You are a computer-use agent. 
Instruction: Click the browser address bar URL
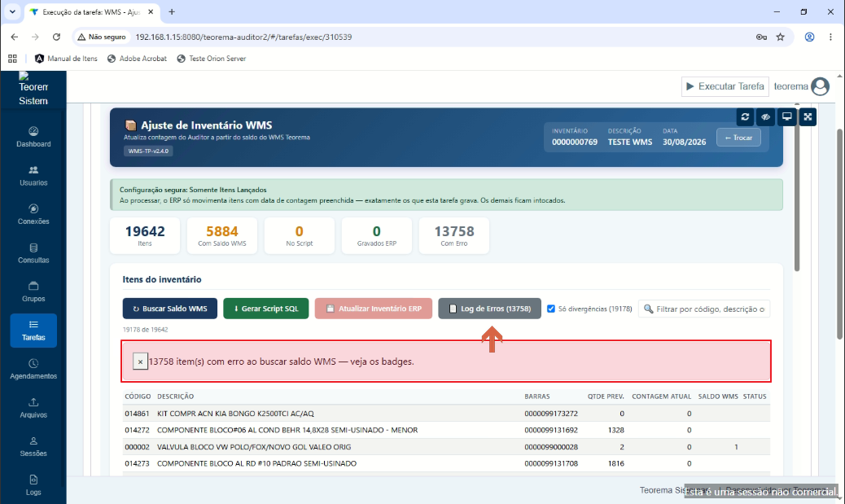(243, 37)
